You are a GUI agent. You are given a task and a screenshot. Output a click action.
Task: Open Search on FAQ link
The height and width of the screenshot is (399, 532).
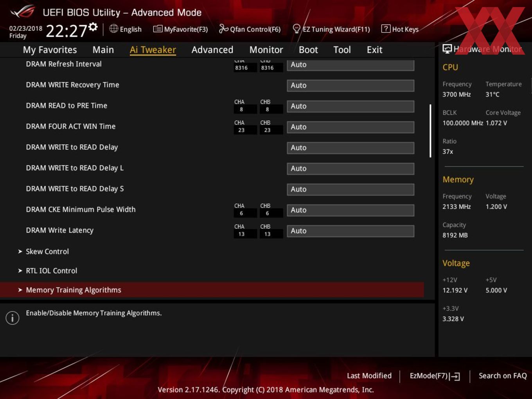point(503,376)
